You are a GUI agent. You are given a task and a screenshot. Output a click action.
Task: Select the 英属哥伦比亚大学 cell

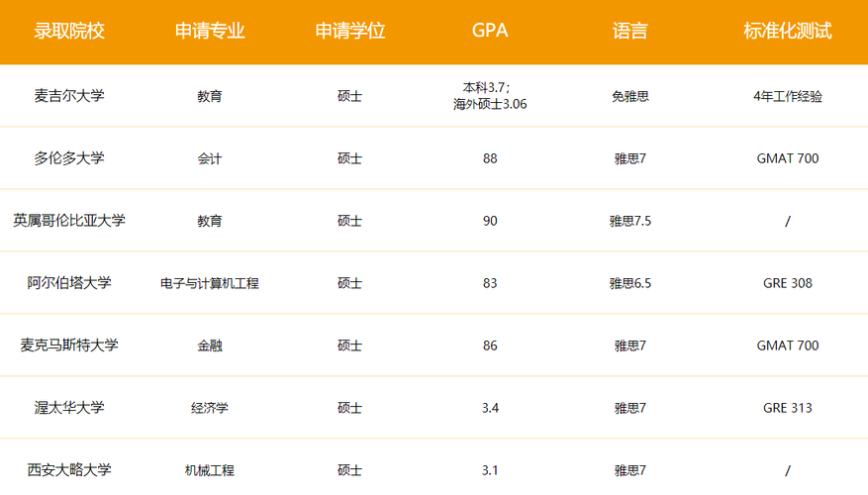point(69,221)
